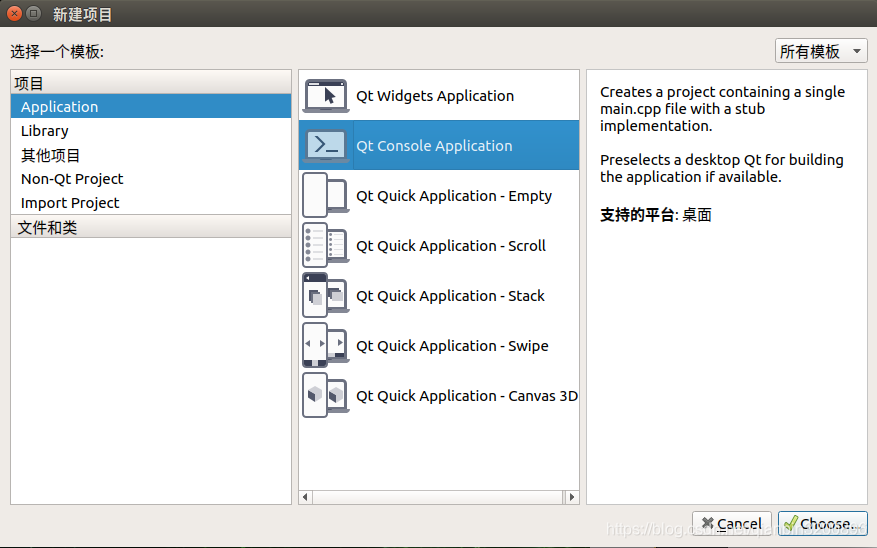Choose Qt Quick Application - Swipe label
Image resolution: width=877 pixels, height=548 pixels.
[452, 346]
